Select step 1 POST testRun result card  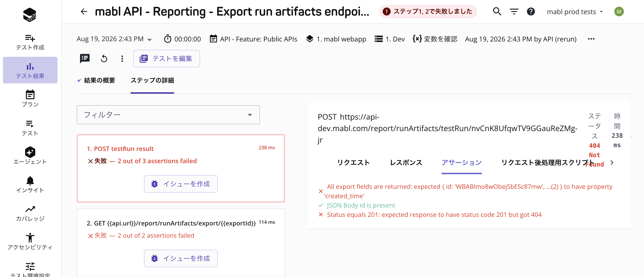pyautogui.click(x=181, y=168)
